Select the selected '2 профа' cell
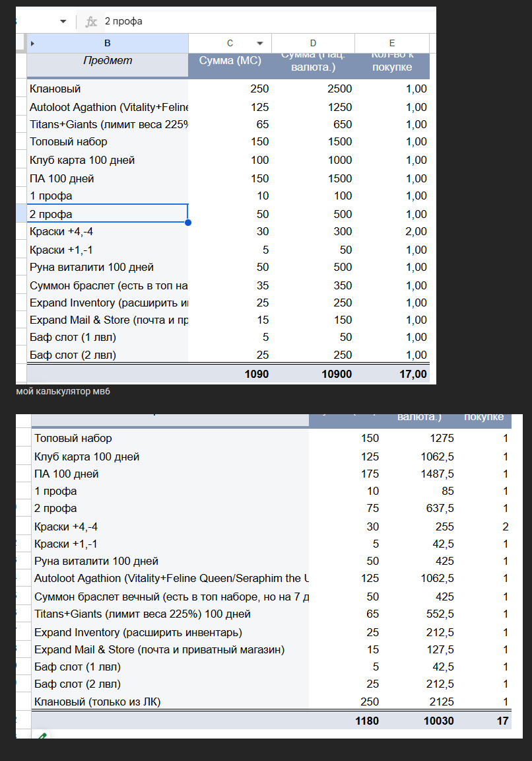This screenshot has height=761, width=532. [x=108, y=214]
